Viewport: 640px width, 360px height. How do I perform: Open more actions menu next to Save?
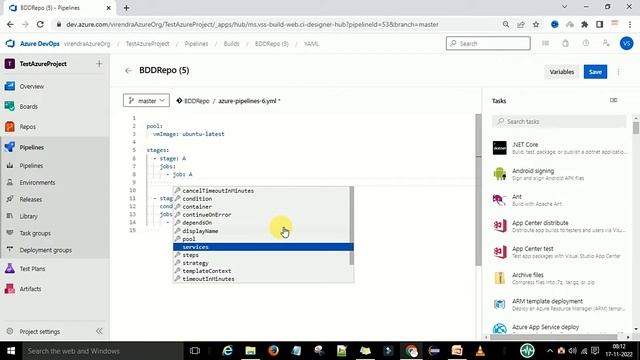pos(618,72)
